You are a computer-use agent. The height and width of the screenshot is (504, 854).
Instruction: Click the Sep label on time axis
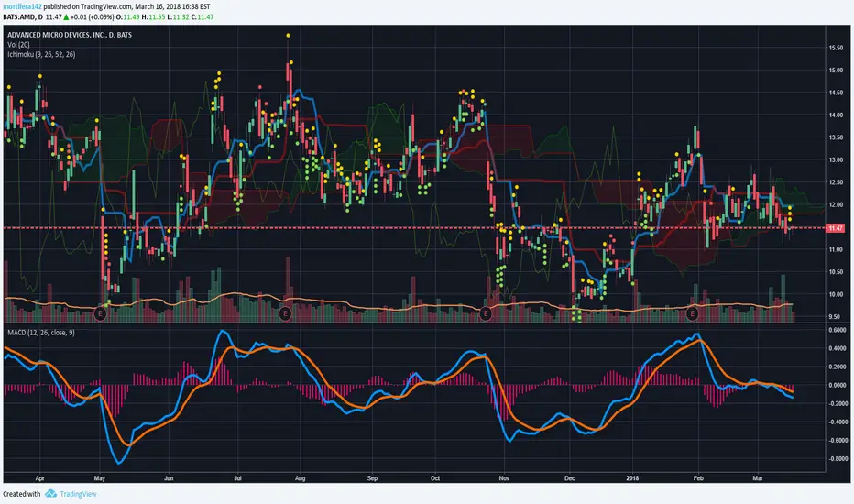pos(372,478)
